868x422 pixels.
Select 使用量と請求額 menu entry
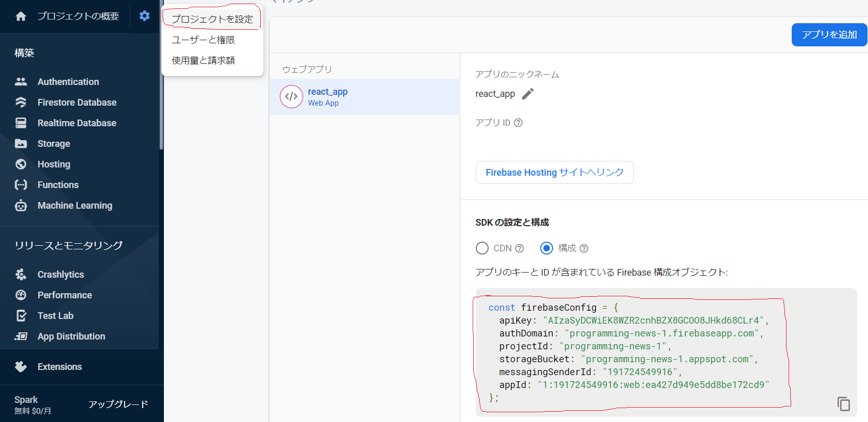pyautogui.click(x=203, y=60)
